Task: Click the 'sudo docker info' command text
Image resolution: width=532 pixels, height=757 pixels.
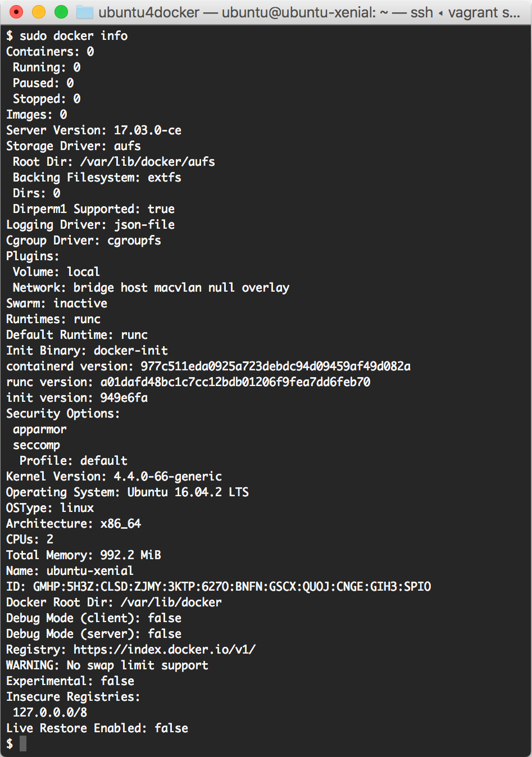Action: click(x=74, y=36)
